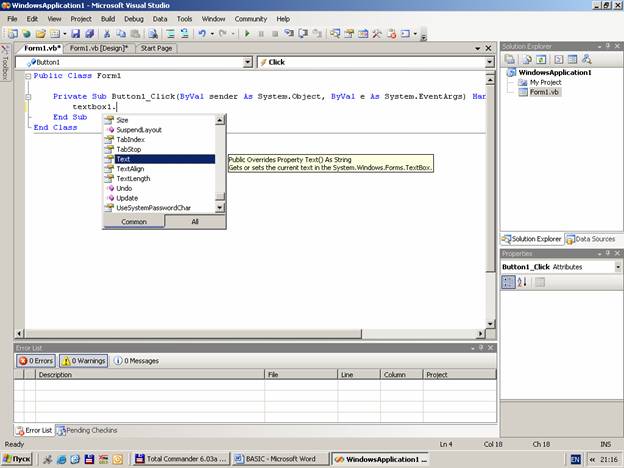Click the Open File folder icon
The image size is (624, 468).
coord(41,34)
